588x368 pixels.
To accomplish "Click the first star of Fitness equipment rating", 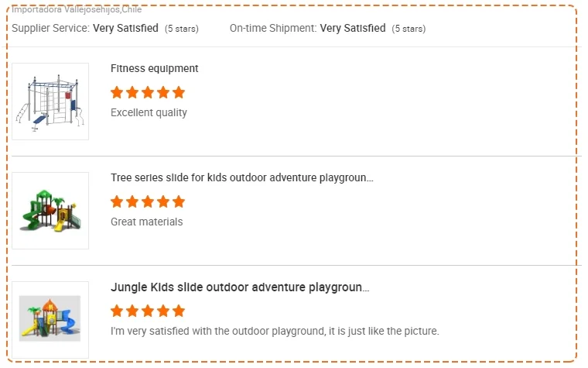I will click(x=117, y=92).
